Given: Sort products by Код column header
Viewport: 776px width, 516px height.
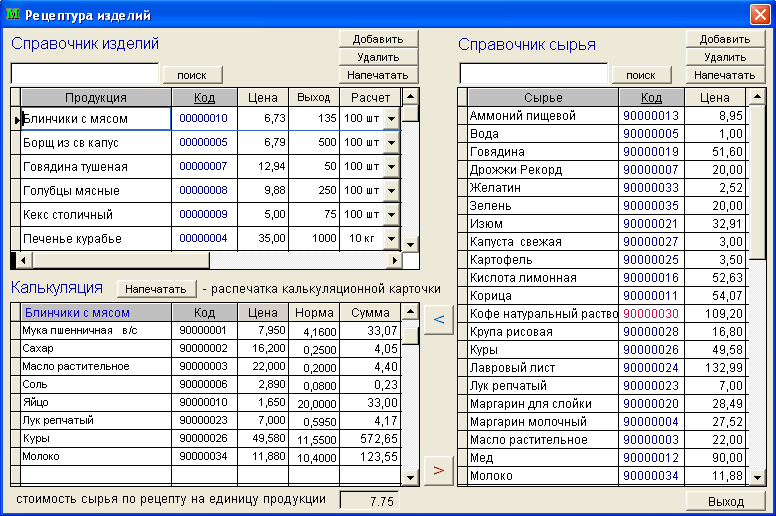Looking at the screenshot, I should click(x=204, y=97).
